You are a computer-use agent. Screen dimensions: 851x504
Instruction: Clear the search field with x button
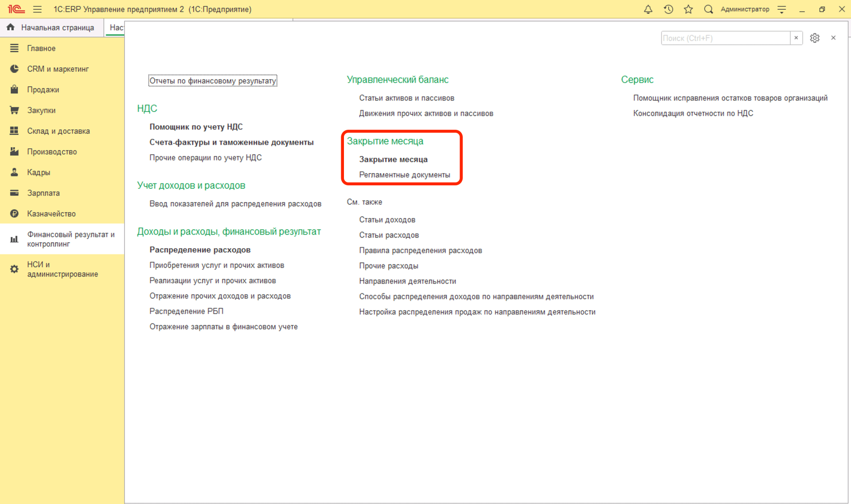point(796,38)
